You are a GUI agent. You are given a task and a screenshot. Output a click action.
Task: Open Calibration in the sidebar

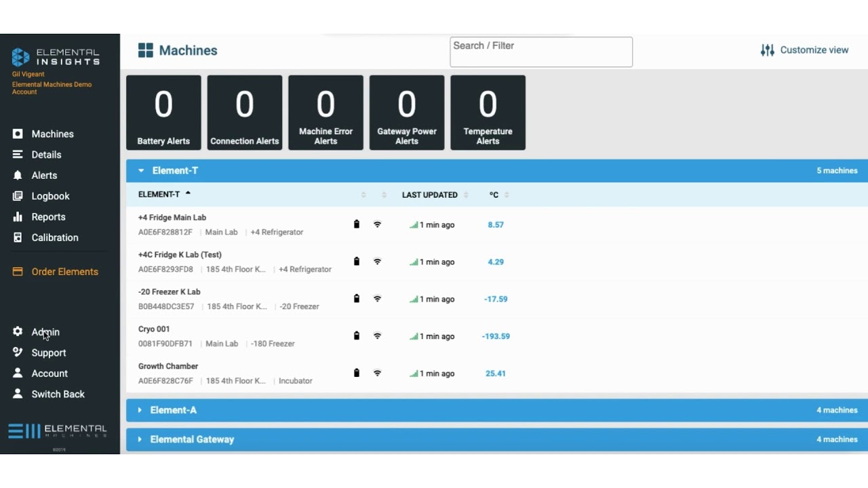pos(55,238)
